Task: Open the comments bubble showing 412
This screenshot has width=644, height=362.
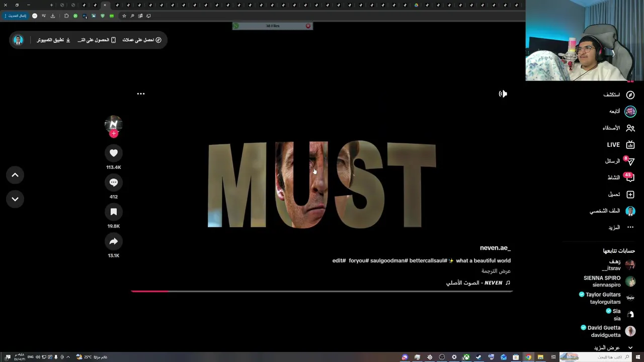Action: (x=114, y=183)
